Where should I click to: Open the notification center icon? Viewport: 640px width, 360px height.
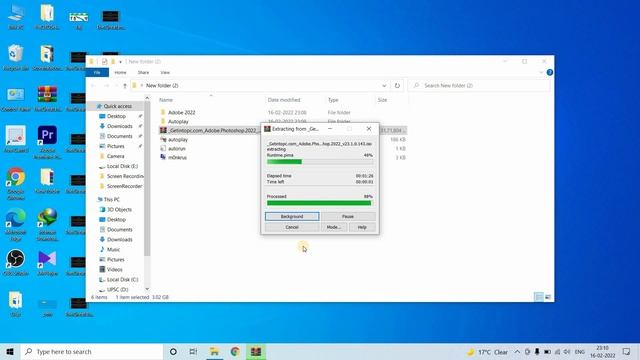[x=627, y=351]
